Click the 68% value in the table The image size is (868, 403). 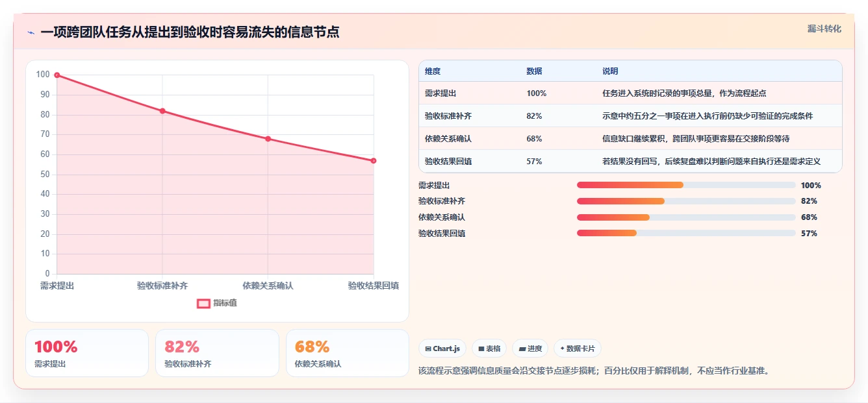534,139
